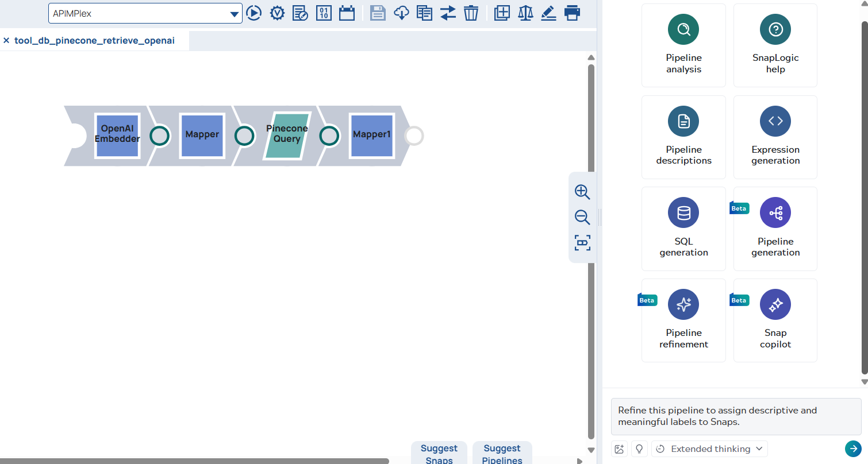The width and height of the screenshot is (868, 464).
Task: Open the Expression generation tool
Action: pos(775,137)
